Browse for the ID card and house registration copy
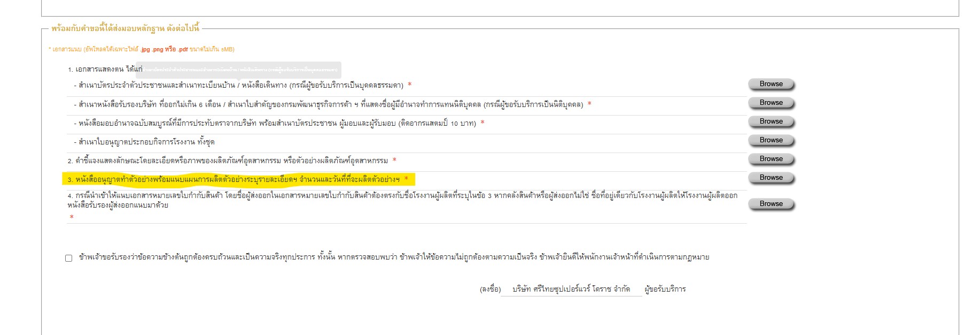The height and width of the screenshot is (335, 980). pos(771,84)
